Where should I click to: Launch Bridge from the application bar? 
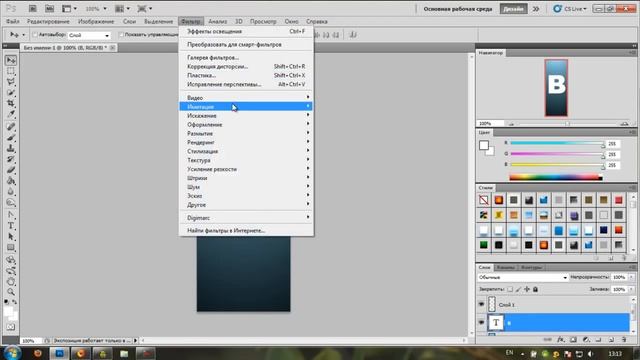click(33, 9)
